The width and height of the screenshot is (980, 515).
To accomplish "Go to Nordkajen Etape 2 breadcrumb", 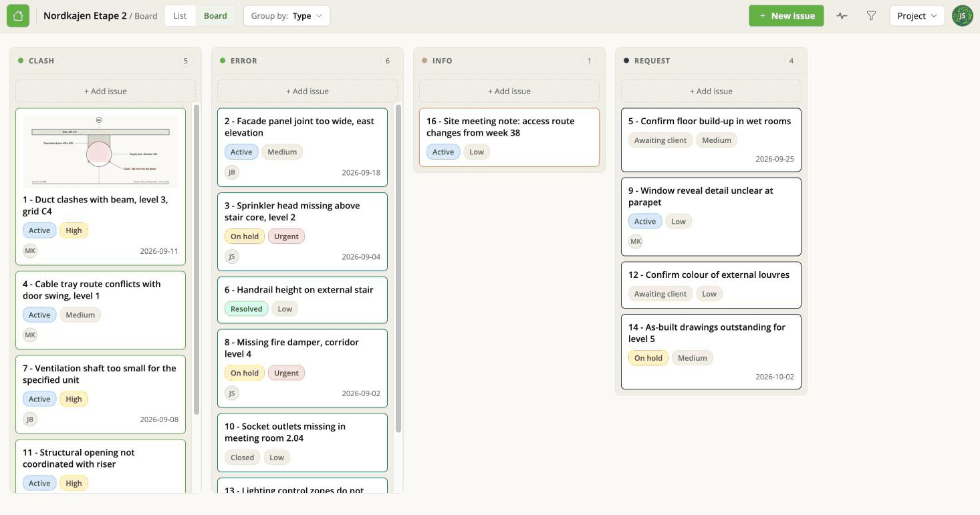I will point(85,16).
